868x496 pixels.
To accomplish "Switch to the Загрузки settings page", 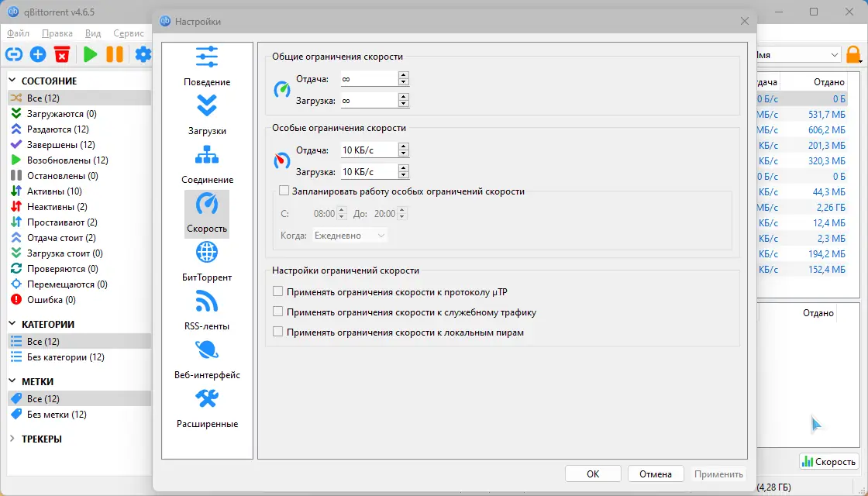I will (x=206, y=116).
